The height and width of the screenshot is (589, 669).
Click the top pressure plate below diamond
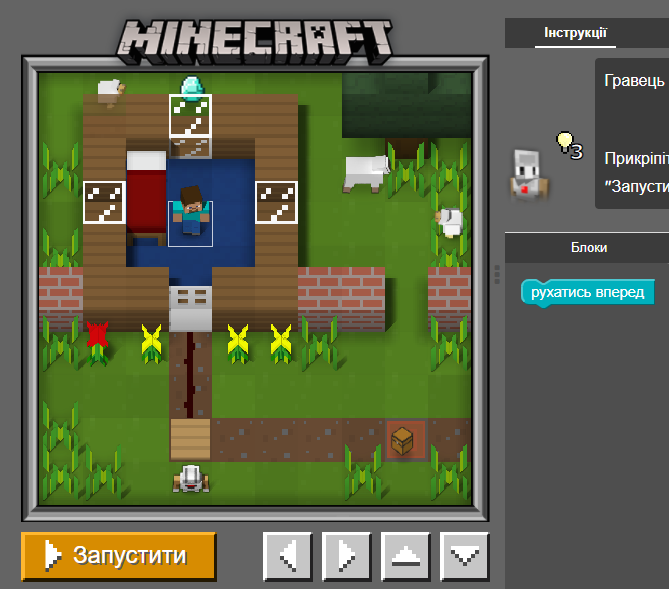pos(190,115)
